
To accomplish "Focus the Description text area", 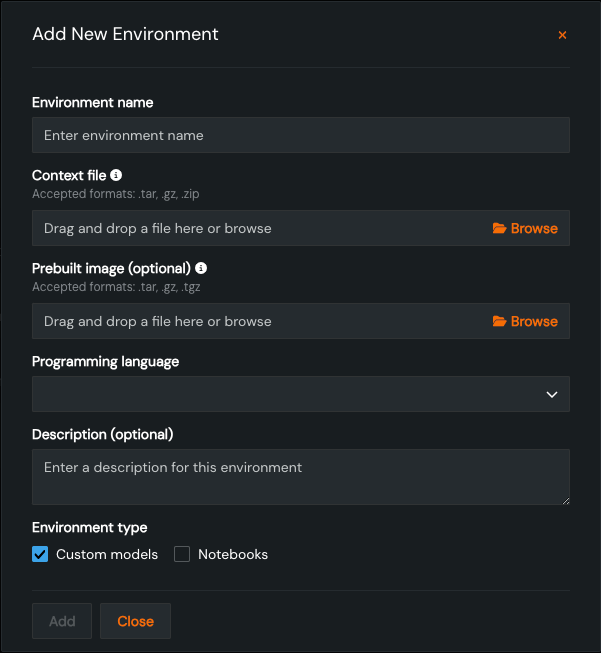I will 300,477.
